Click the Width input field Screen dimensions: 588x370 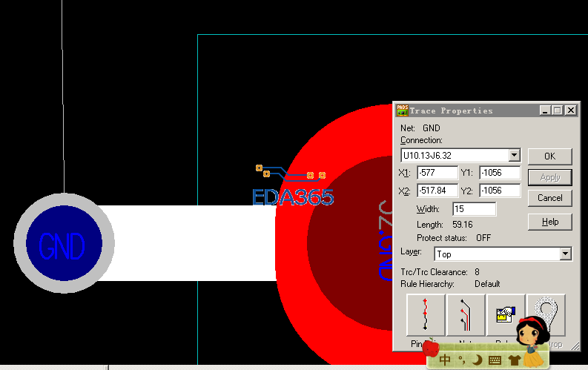(x=475, y=209)
